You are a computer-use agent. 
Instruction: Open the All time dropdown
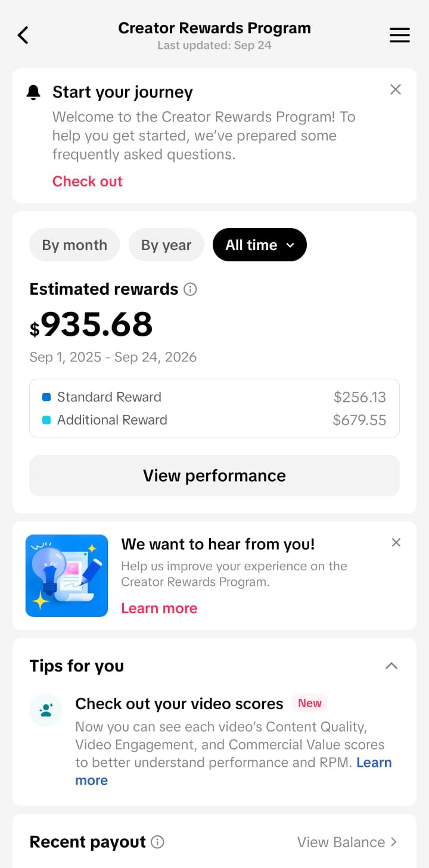[x=260, y=245]
